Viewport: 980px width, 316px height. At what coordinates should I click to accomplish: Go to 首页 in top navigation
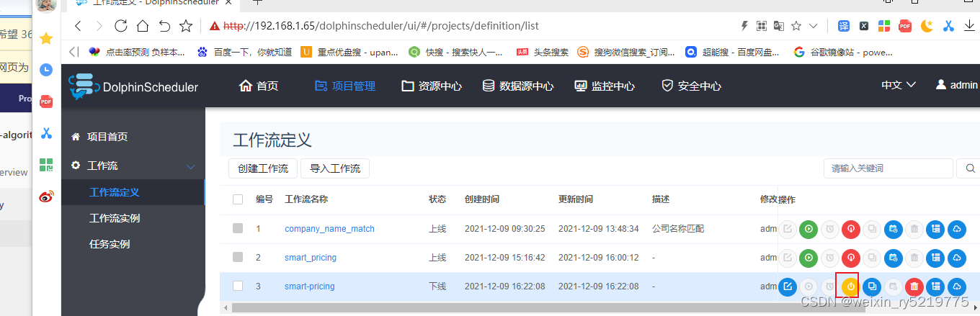(259, 86)
